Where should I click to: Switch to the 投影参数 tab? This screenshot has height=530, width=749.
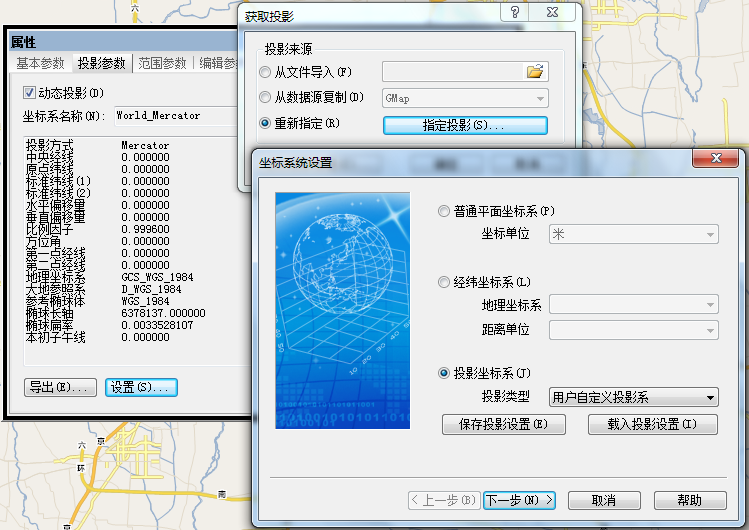[101, 63]
